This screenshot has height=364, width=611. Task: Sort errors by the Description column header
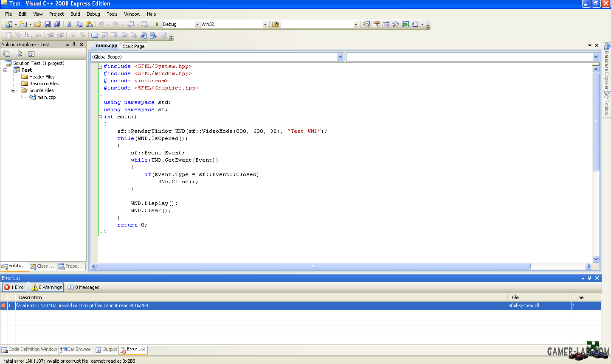[x=262, y=297]
